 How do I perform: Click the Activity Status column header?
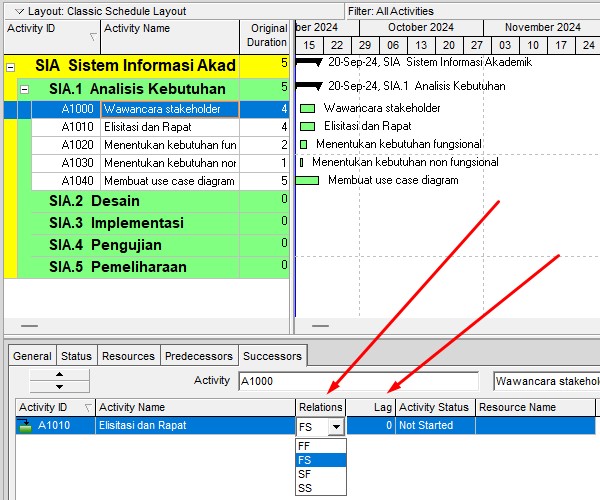(x=435, y=407)
